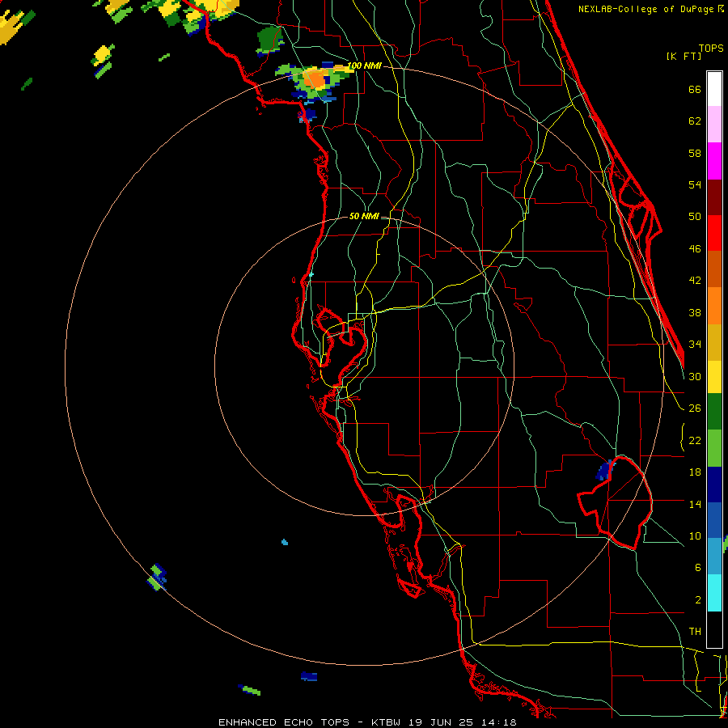Click the medium blue 14 K FT swatch

(x=714, y=519)
